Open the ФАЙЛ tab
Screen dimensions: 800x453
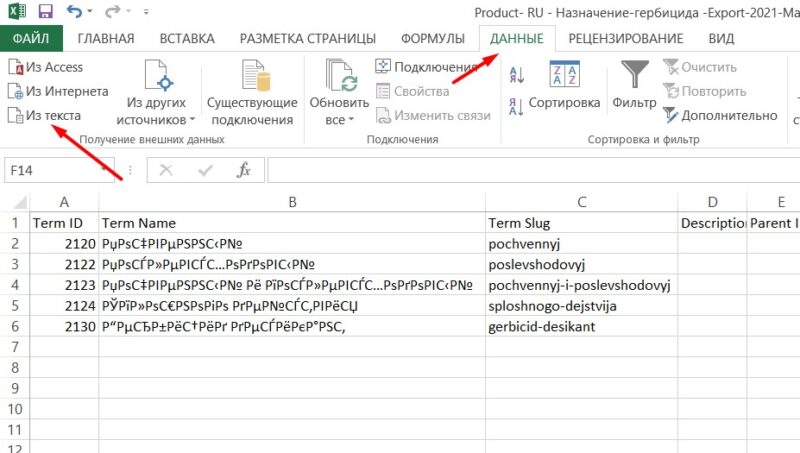point(31,38)
